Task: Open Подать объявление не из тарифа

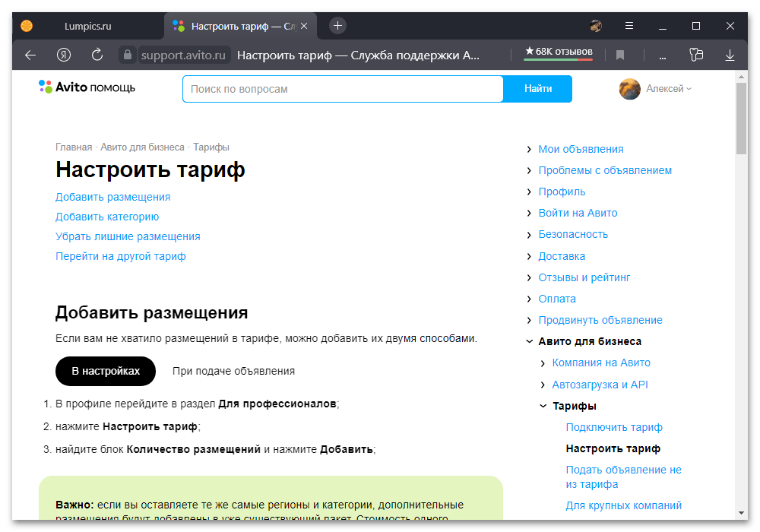Action: coord(623,477)
